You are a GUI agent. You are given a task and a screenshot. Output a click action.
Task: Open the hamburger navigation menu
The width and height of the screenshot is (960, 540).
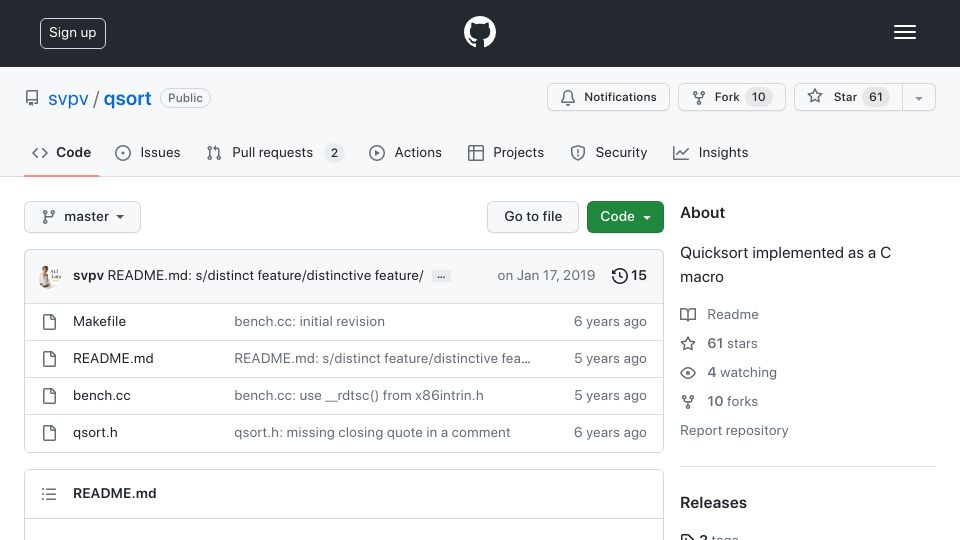coord(904,32)
